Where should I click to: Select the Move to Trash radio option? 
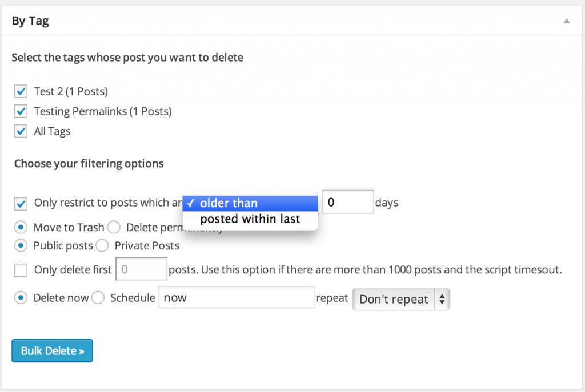pos(21,227)
